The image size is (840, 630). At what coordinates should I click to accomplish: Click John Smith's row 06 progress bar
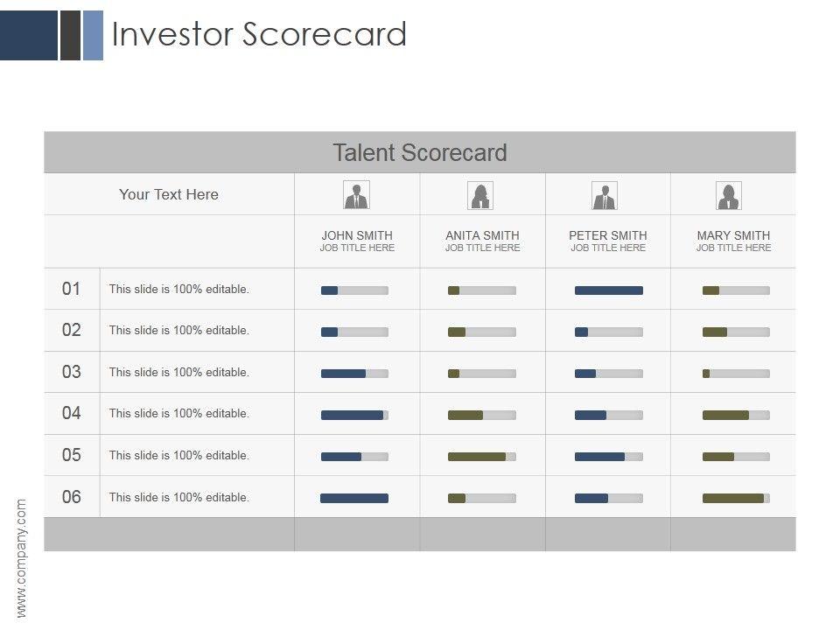click(354, 498)
